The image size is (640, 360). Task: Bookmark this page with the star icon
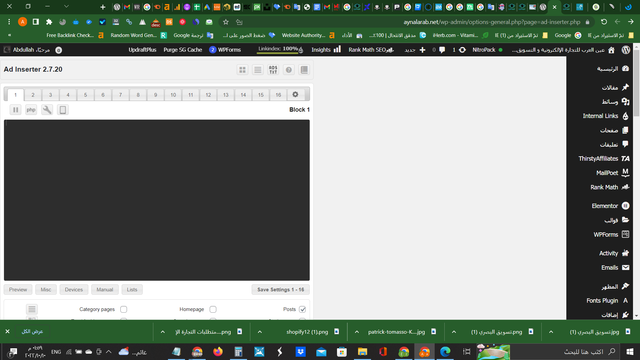[x=226, y=22]
